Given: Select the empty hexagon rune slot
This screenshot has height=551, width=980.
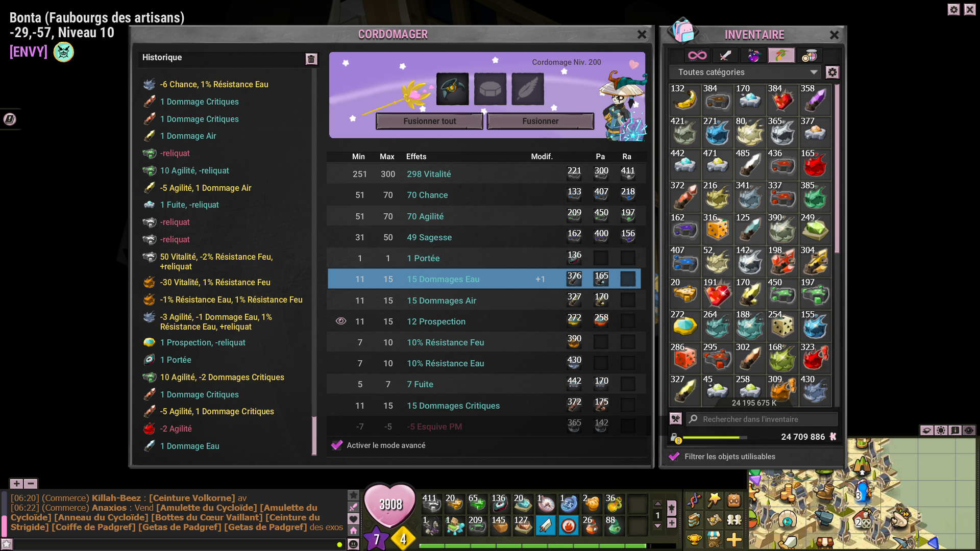Looking at the screenshot, I should tap(490, 89).
